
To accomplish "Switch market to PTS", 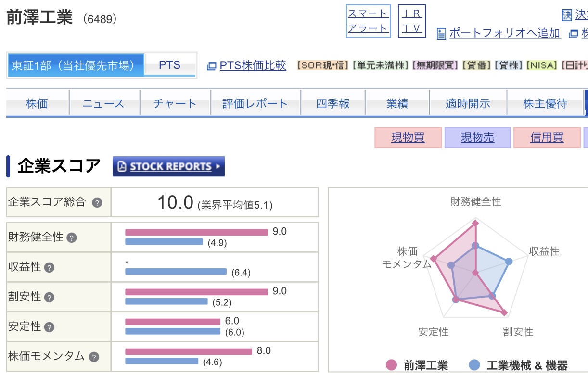I will pyautogui.click(x=169, y=65).
